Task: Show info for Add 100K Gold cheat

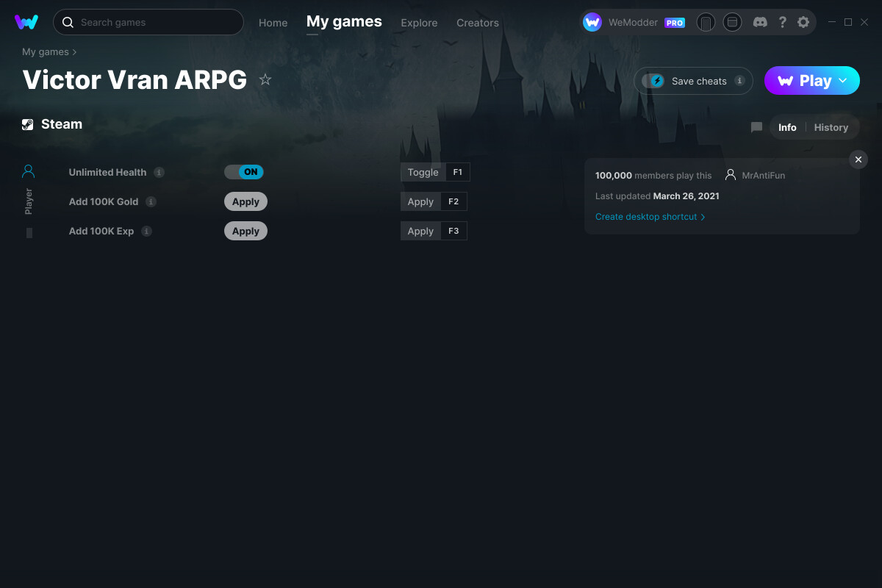Action: [151, 201]
